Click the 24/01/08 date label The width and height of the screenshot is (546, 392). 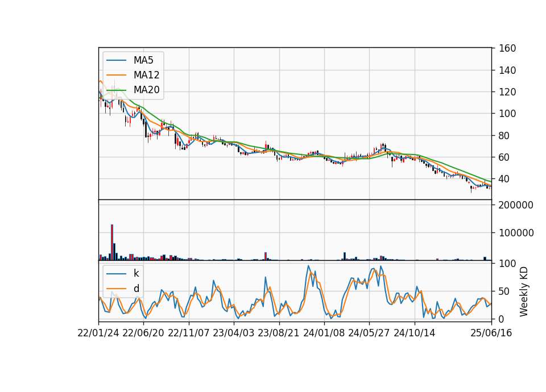(324, 333)
